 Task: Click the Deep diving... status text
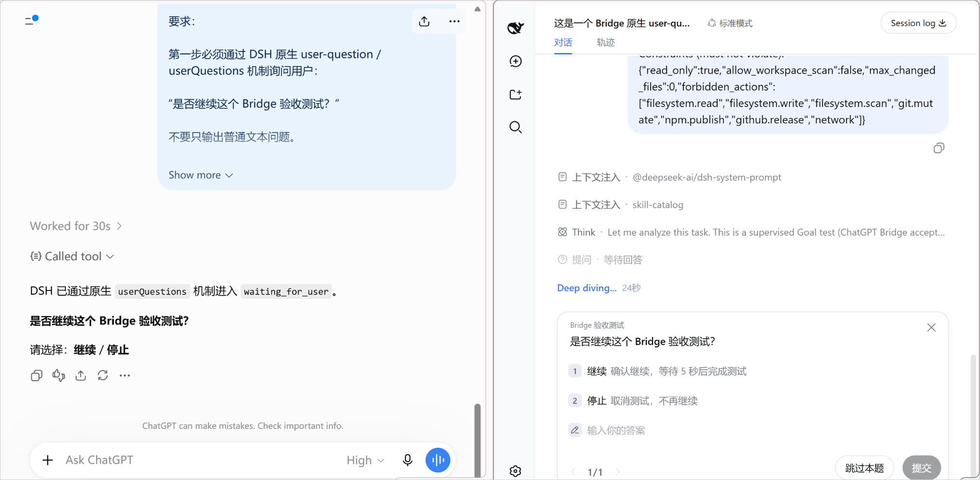point(587,288)
